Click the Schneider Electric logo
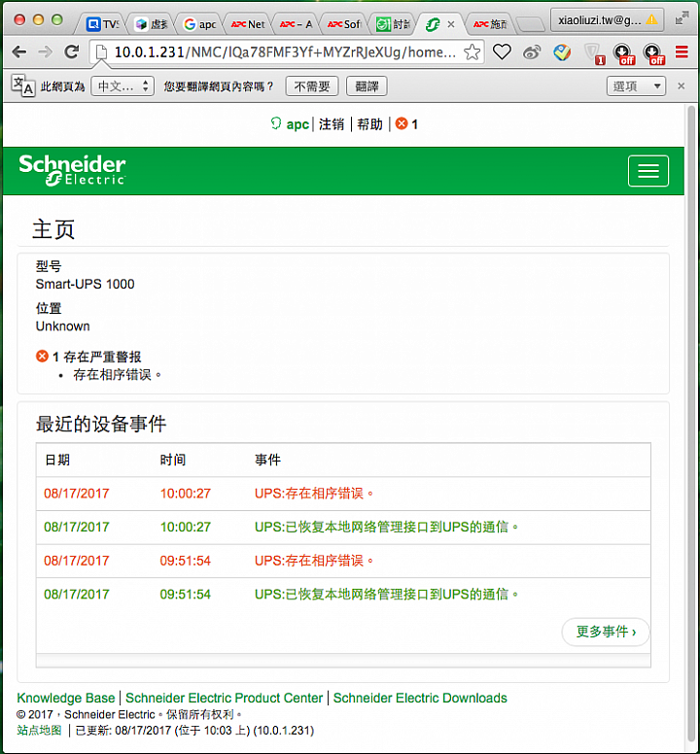 click(x=72, y=170)
